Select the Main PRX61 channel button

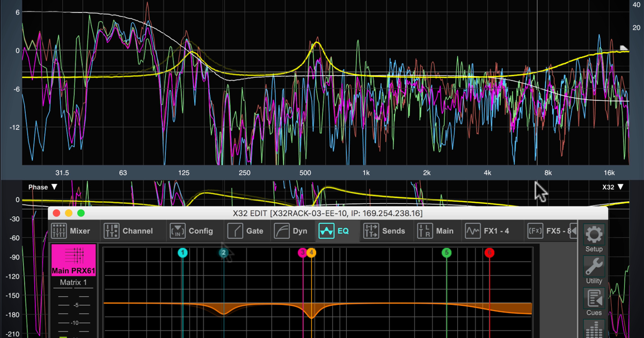point(74,260)
